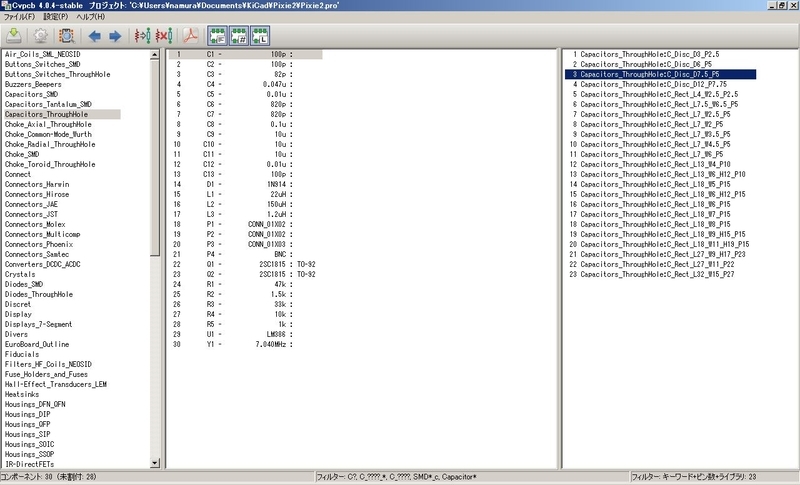Go to next unassociated component arrow
Viewport: 800px width, 485px height.
pos(115,36)
